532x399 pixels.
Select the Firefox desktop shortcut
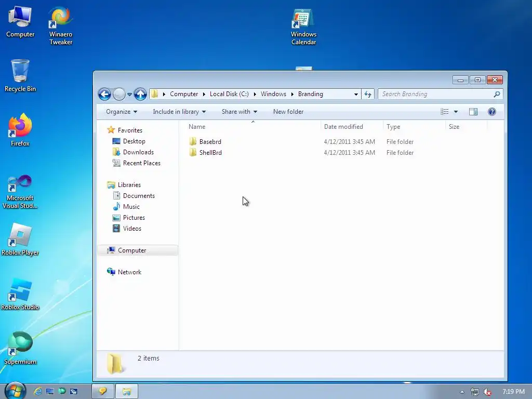[x=20, y=130]
